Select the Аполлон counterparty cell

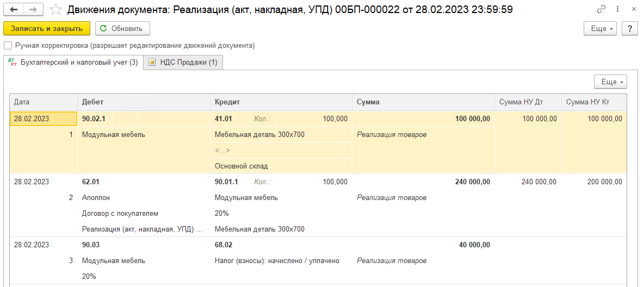click(144, 197)
